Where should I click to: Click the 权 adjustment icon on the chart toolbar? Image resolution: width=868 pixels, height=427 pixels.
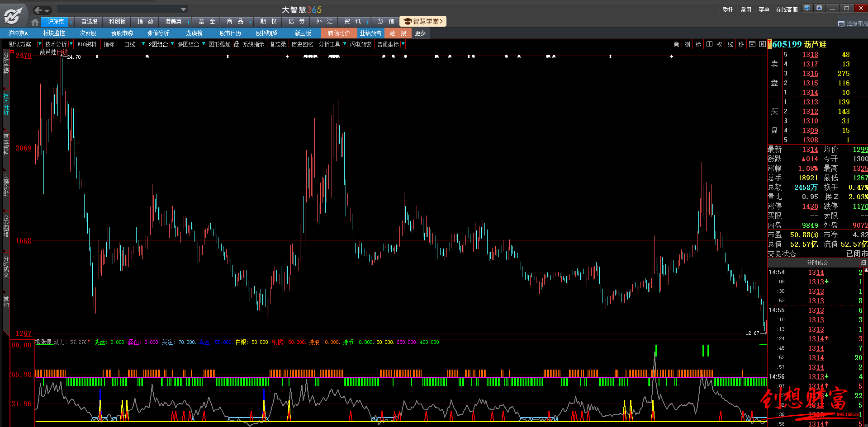pyautogui.click(x=720, y=44)
